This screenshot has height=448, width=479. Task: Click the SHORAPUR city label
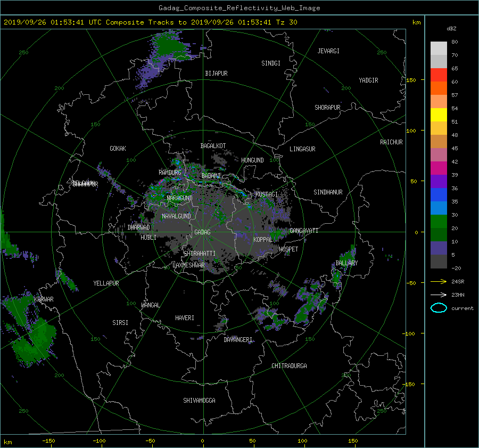[327, 108]
